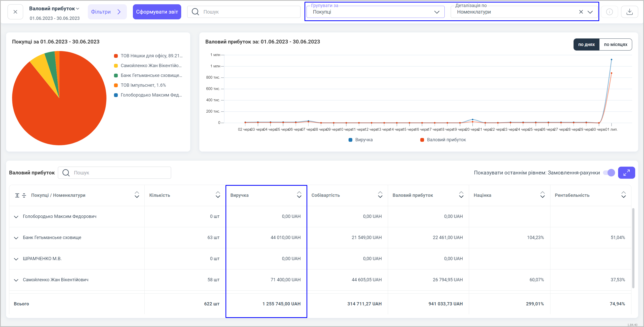This screenshot has height=327, width=644.
Task: Toggle the Виручка series in chart legend
Action: (x=360, y=140)
